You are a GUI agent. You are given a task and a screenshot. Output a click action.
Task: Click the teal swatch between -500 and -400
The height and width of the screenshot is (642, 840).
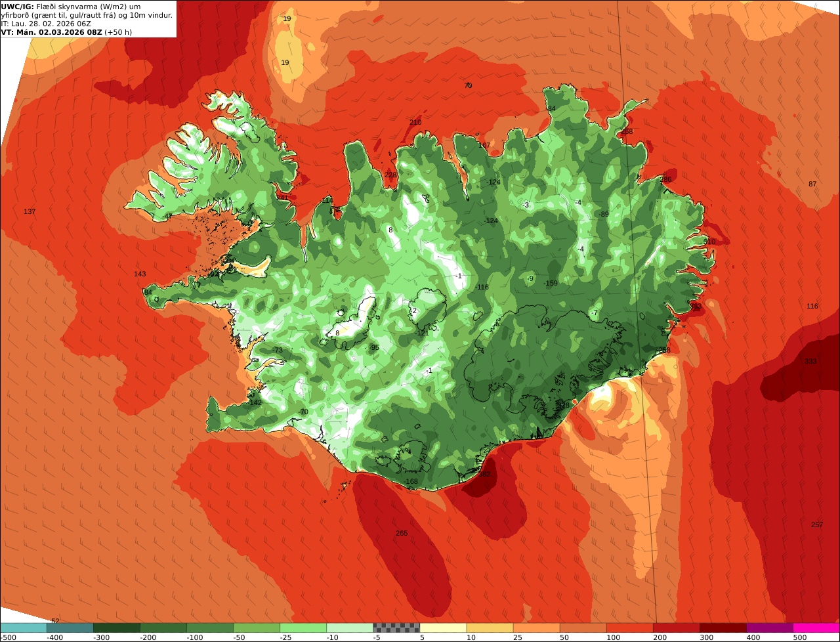23,628
